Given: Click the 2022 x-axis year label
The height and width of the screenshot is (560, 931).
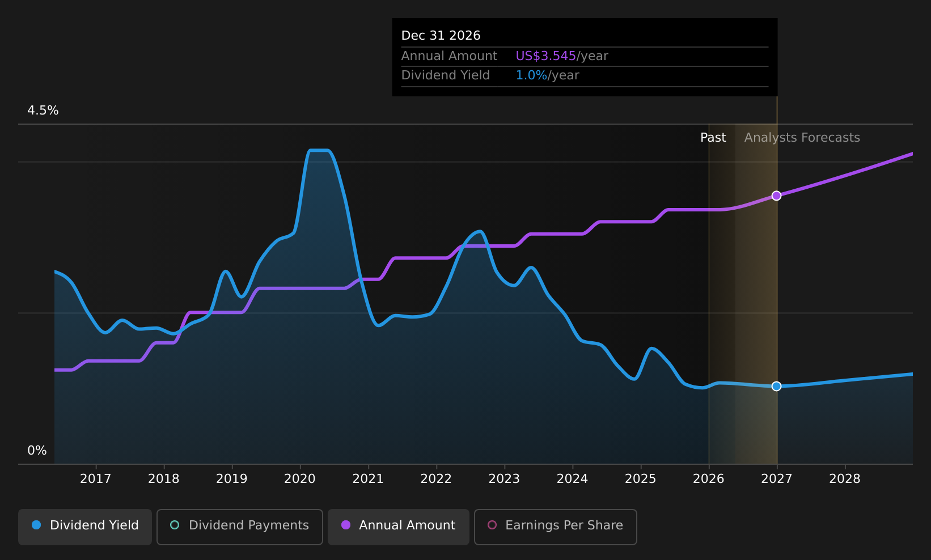Looking at the screenshot, I should tap(436, 479).
